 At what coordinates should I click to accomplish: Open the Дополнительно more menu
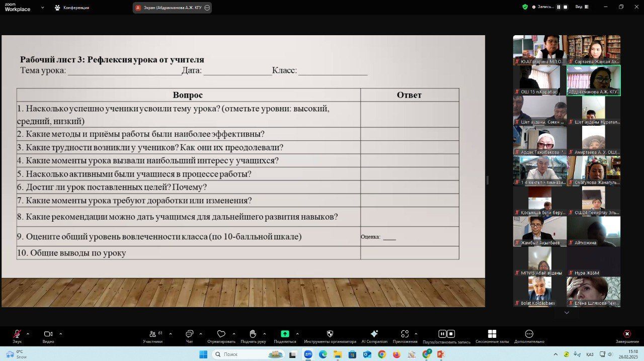(x=529, y=335)
